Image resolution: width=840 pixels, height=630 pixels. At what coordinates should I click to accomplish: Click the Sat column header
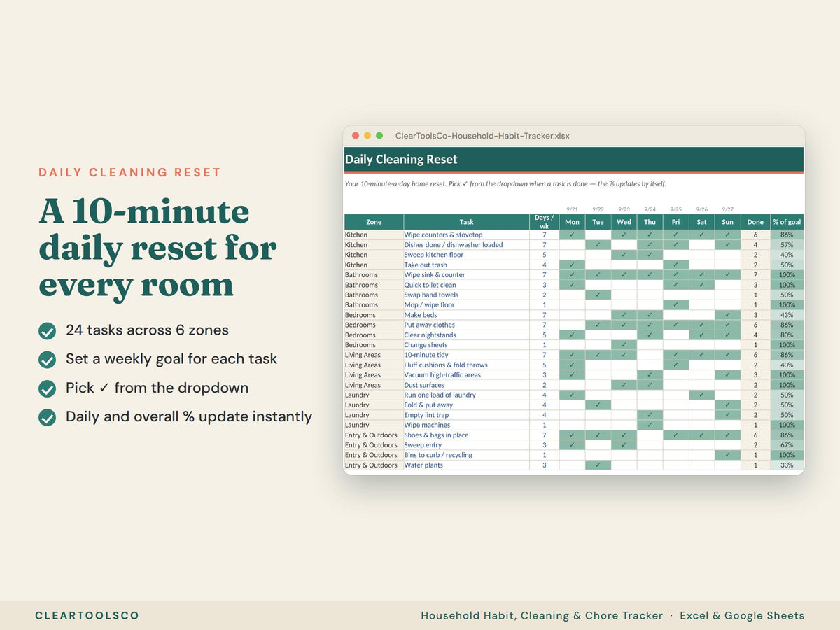point(701,222)
